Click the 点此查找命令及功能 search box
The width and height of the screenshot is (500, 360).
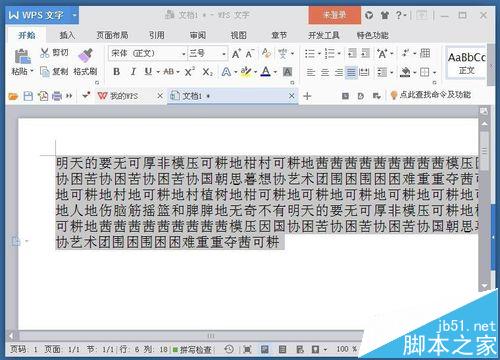tap(431, 95)
